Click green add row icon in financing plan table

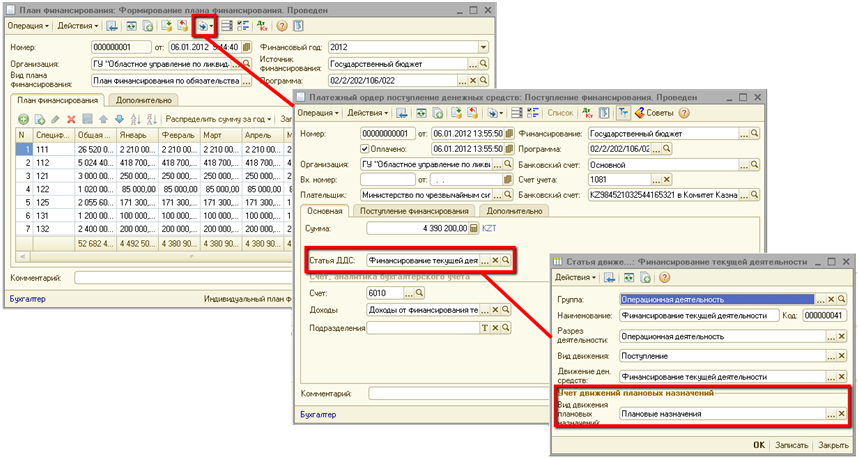click(23, 119)
